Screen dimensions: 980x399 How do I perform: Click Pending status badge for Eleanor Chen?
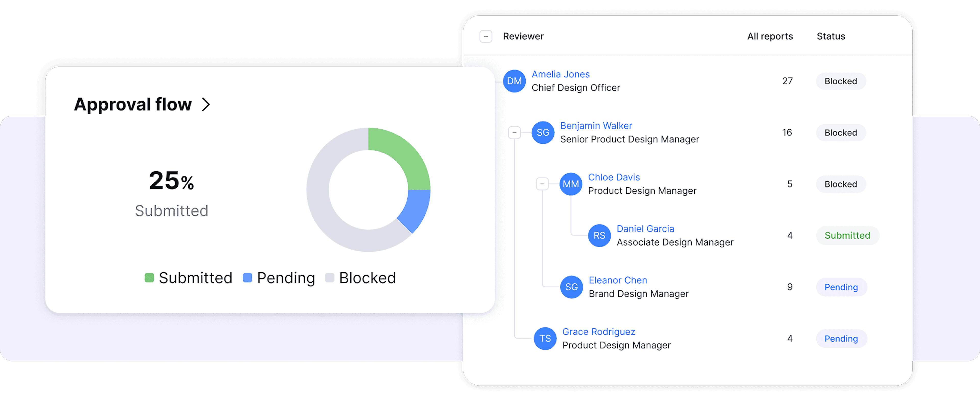coord(841,287)
